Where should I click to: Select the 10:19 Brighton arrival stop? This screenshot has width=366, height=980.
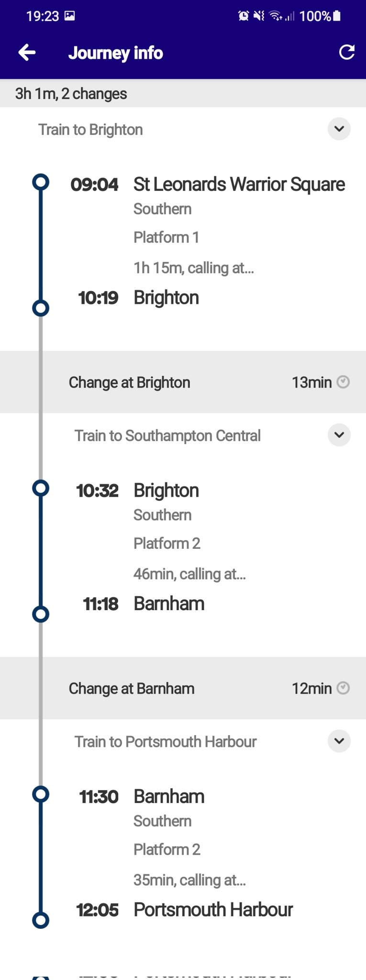166,298
